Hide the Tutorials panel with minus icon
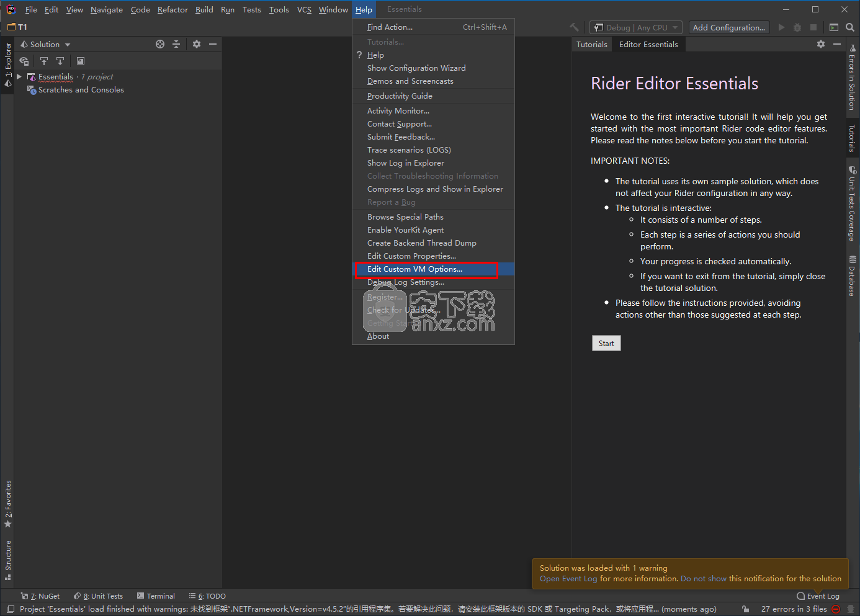This screenshot has width=860, height=616. point(837,44)
